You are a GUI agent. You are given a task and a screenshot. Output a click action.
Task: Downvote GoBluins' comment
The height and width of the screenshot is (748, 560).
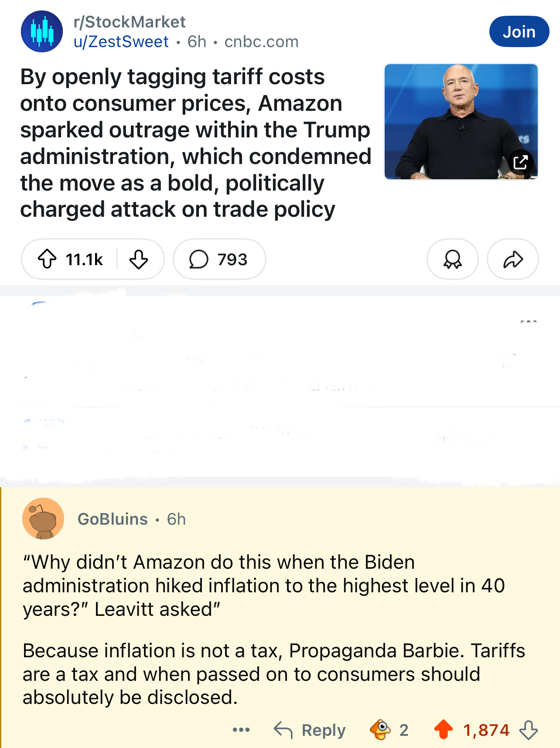click(x=528, y=729)
